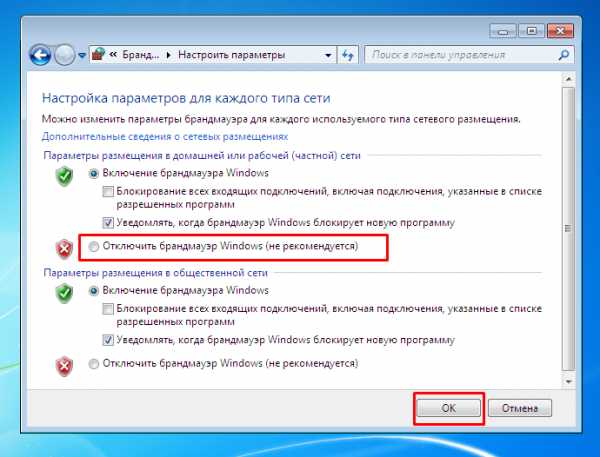Image resolution: width=600 pixels, height=457 pixels.
Task: Click the Back navigation arrow button
Action: [x=42, y=53]
